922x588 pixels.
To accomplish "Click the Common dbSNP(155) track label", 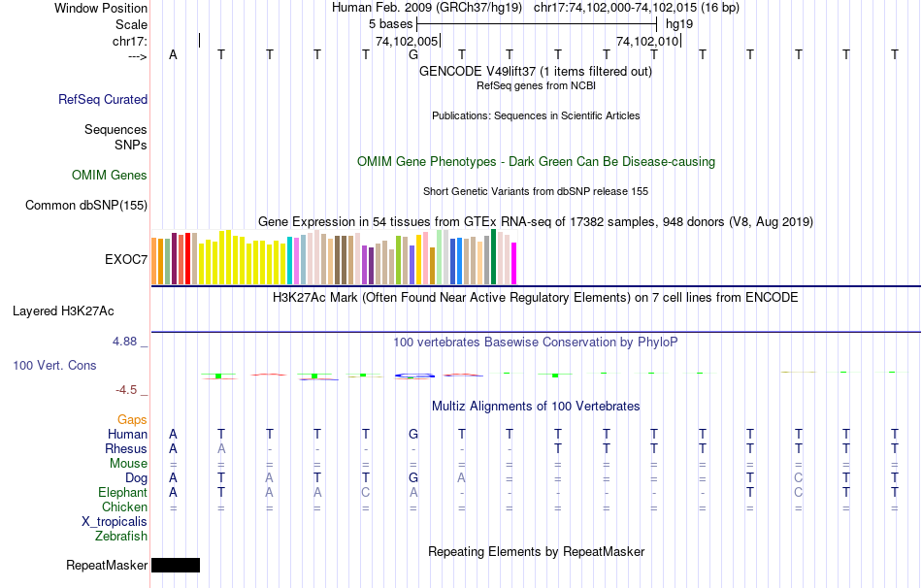I will [86, 205].
